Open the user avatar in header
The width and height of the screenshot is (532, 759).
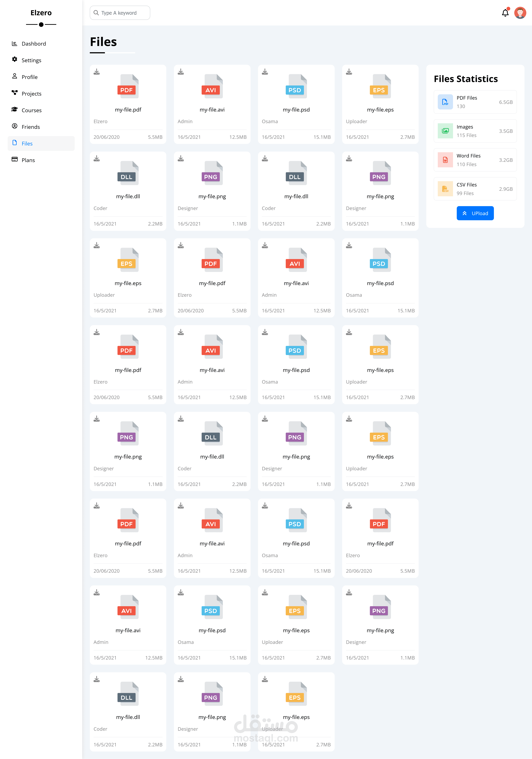[520, 13]
